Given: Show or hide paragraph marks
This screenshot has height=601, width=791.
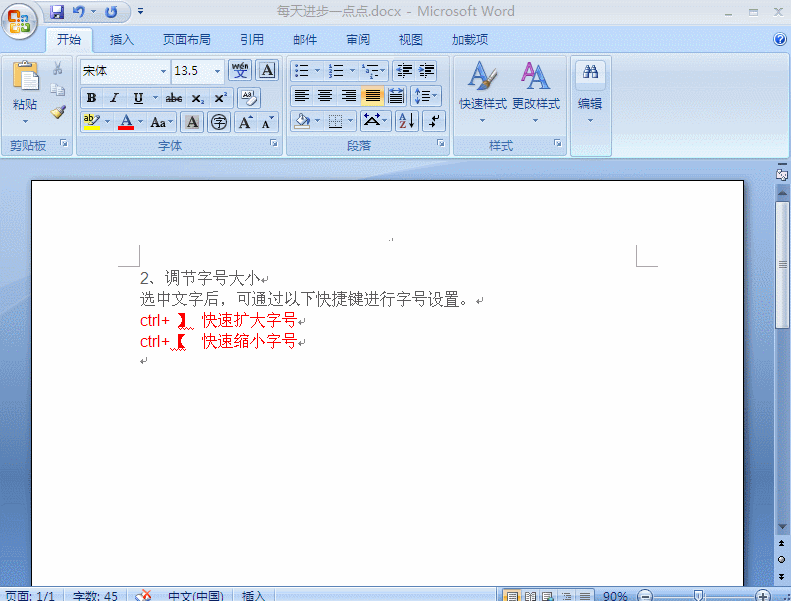Looking at the screenshot, I should coord(434,122).
